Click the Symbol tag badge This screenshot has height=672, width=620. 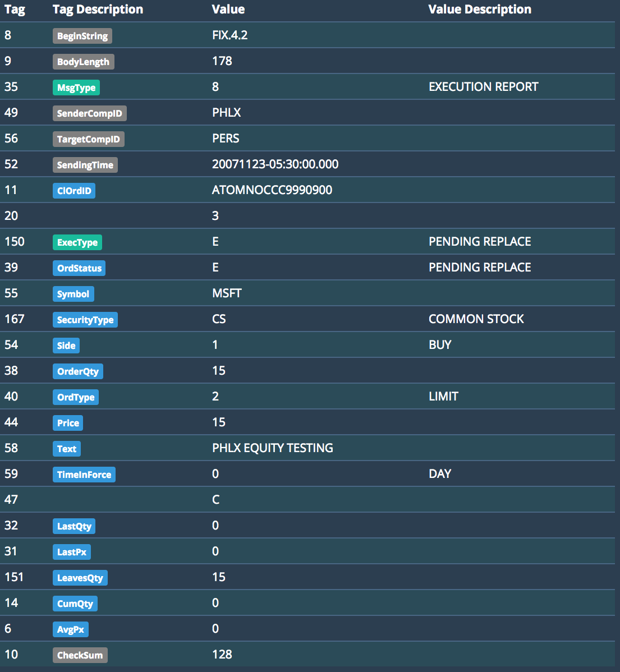tap(73, 294)
